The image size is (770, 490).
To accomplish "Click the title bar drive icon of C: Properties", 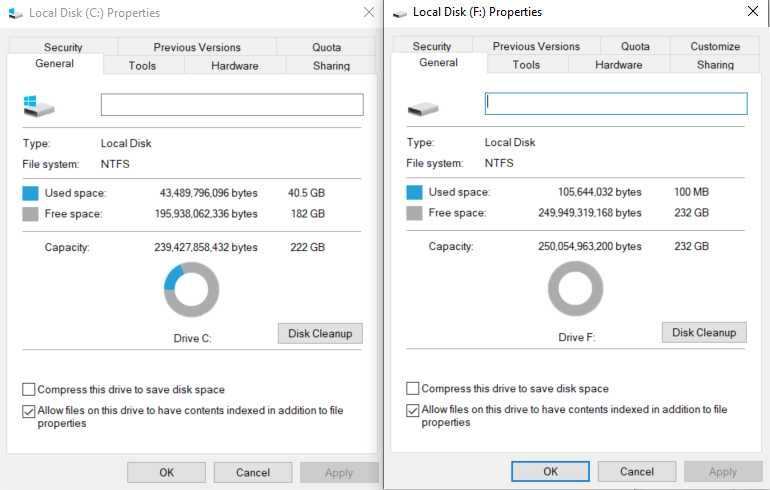I will click(x=15, y=13).
